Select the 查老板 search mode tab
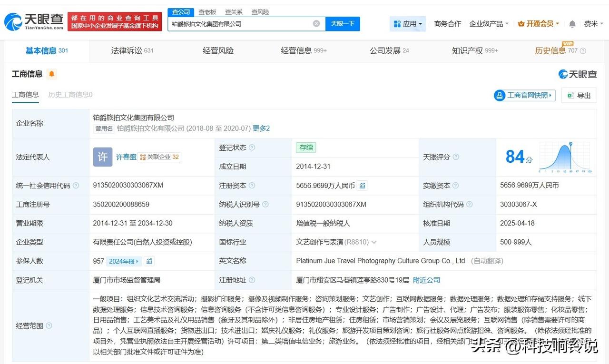Image resolution: width=609 pixels, height=364 pixels. tap(207, 12)
